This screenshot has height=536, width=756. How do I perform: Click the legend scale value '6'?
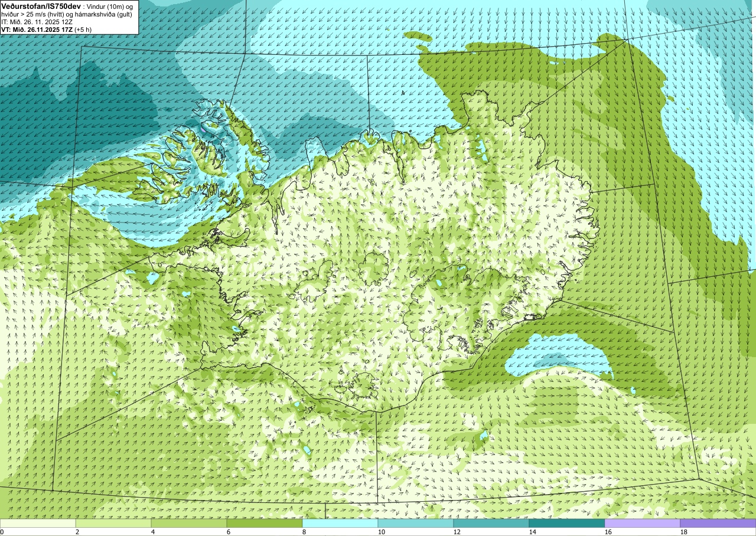click(x=229, y=532)
